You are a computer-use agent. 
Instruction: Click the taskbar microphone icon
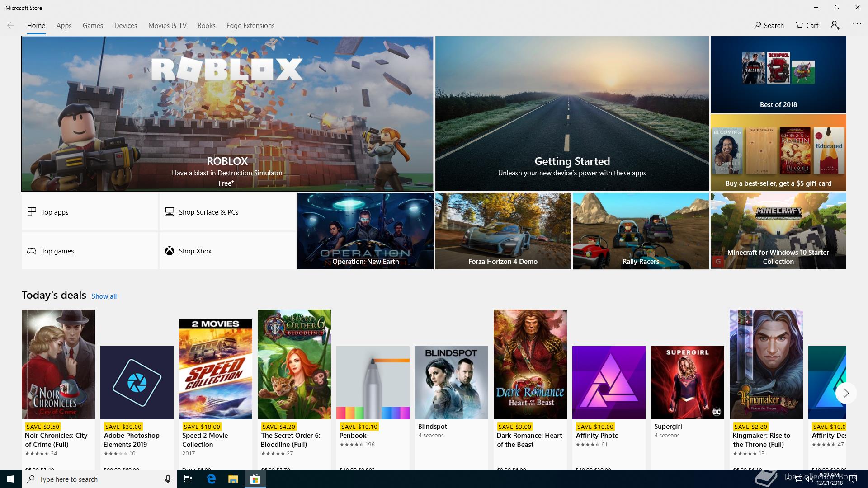[168, 479]
